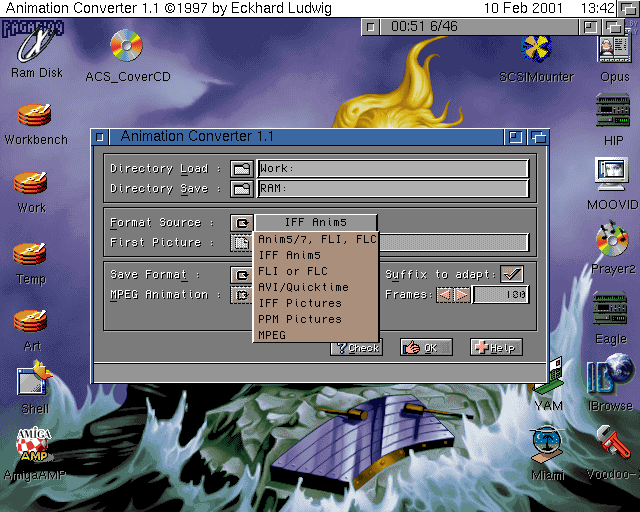Launch the Miami icon
This screenshot has height=512, width=640.
click(x=548, y=445)
